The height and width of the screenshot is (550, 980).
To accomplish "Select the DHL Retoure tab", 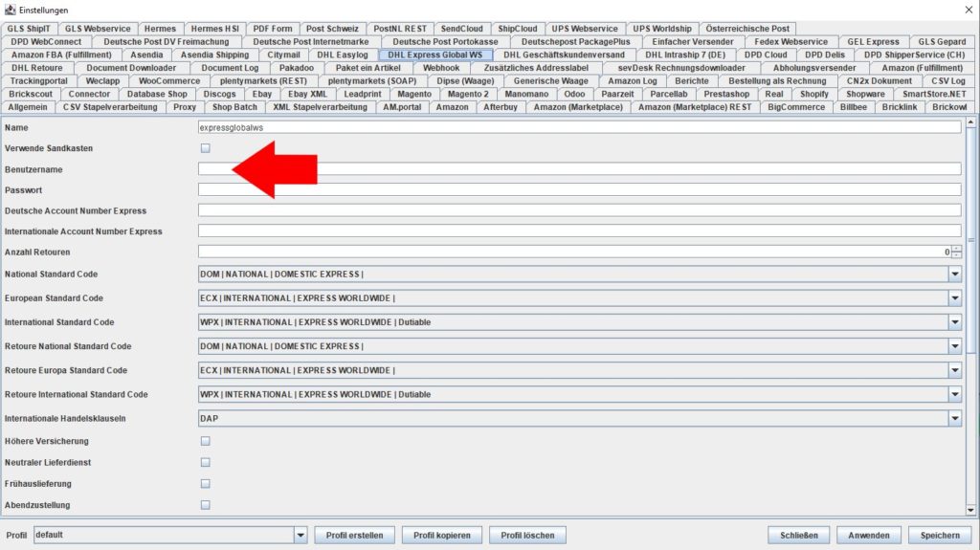I will click(37, 68).
